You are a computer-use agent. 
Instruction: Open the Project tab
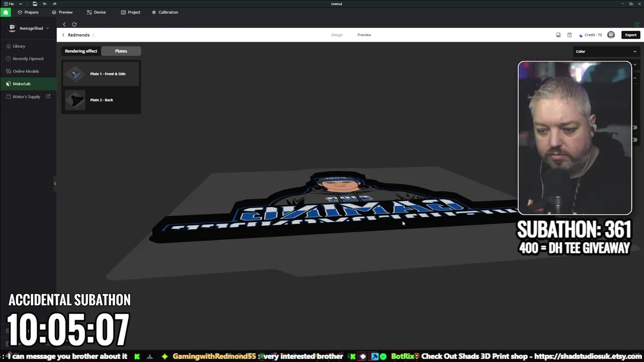130,12
